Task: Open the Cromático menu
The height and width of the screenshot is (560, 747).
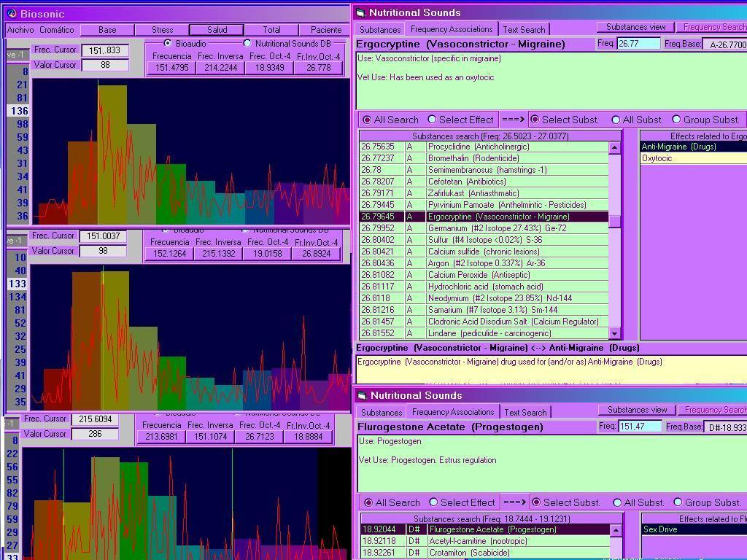Action: tap(57, 30)
